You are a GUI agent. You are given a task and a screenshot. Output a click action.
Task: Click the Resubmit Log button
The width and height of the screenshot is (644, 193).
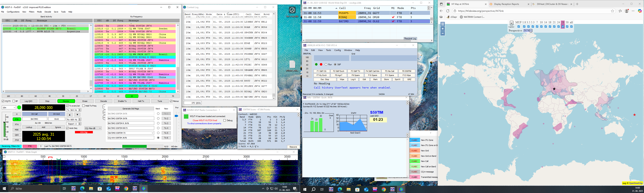click(410, 38)
